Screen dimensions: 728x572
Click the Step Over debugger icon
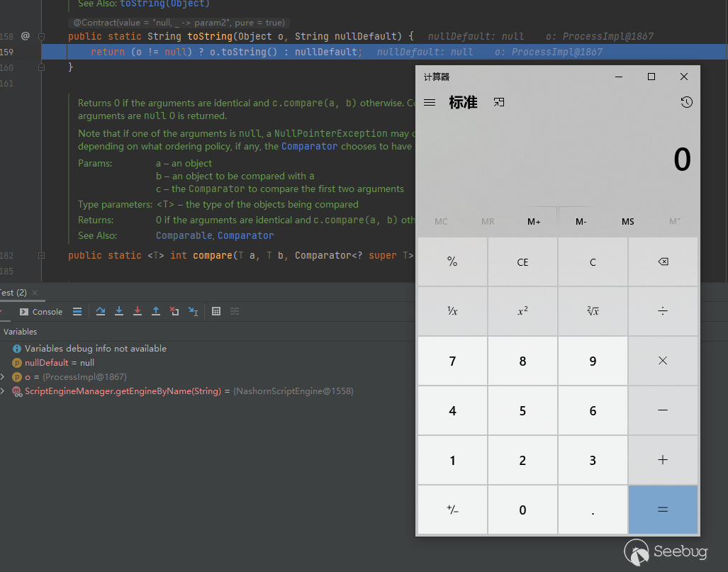point(101,311)
